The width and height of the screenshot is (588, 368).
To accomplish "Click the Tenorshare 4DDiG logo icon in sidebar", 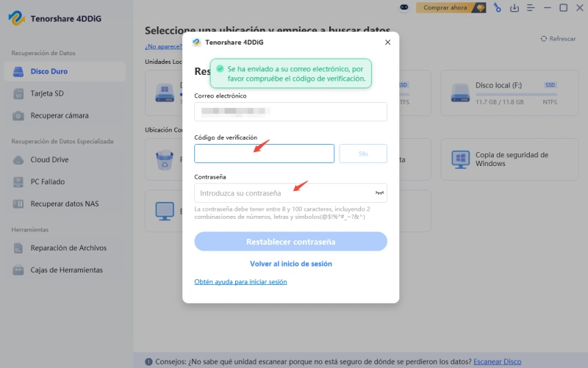I will [x=16, y=18].
